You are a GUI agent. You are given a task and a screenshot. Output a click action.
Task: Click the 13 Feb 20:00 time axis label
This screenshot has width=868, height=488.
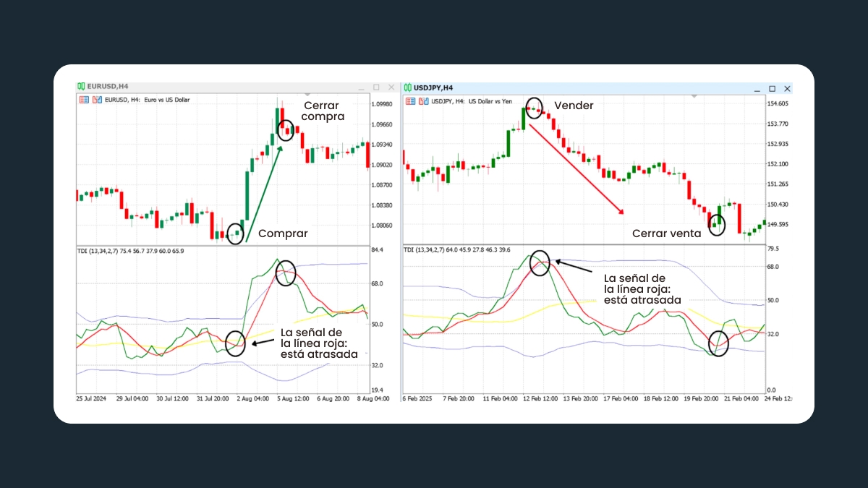click(582, 398)
